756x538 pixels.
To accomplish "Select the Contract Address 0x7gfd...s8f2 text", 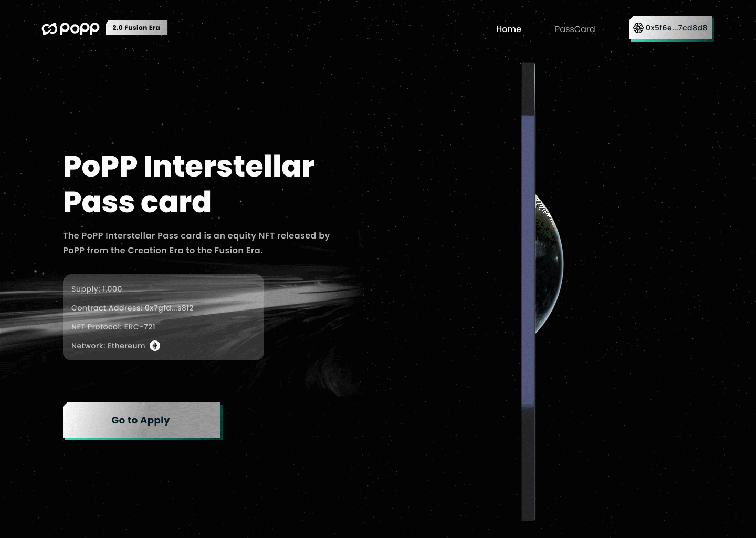I will pyautogui.click(x=132, y=308).
